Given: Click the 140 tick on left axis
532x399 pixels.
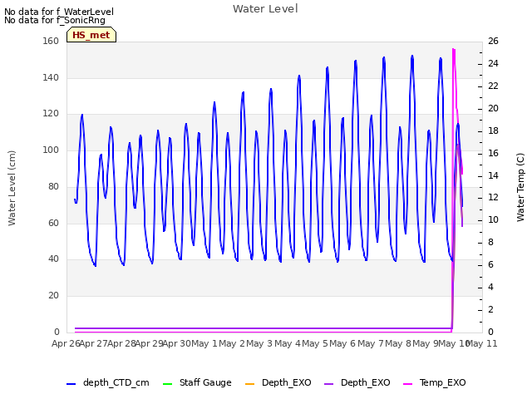Looking at the screenshot, I should point(51,77).
